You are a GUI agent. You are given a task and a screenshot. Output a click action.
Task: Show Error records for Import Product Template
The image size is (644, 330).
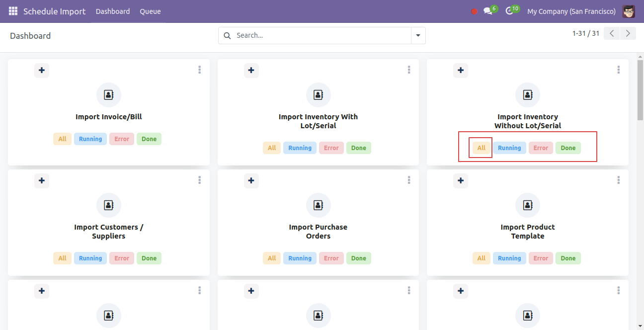pyautogui.click(x=541, y=258)
